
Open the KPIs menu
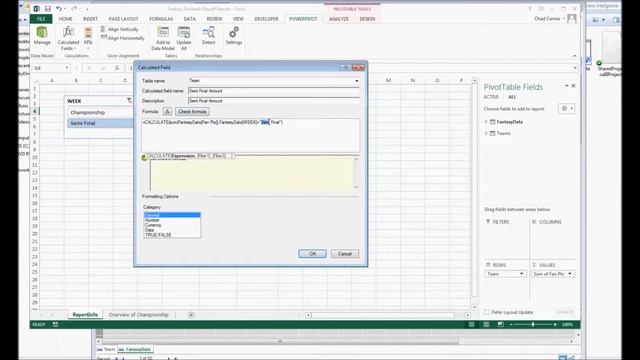(x=88, y=37)
